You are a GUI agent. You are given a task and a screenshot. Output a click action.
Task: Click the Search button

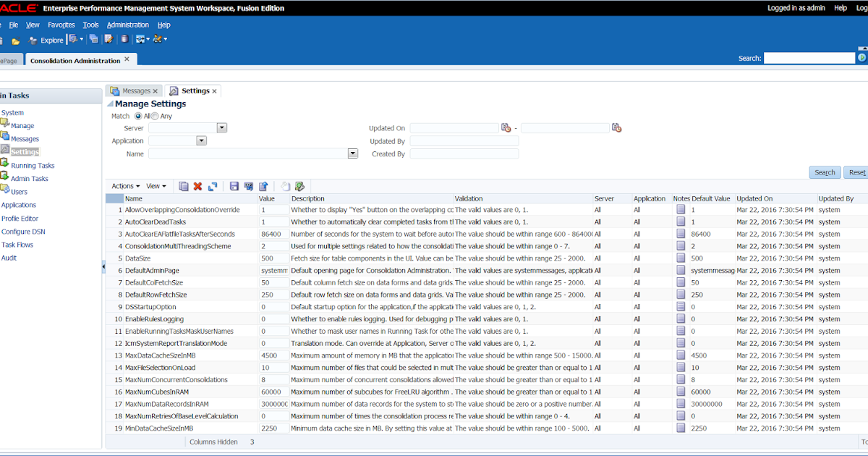pyautogui.click(x=825, y=172)
